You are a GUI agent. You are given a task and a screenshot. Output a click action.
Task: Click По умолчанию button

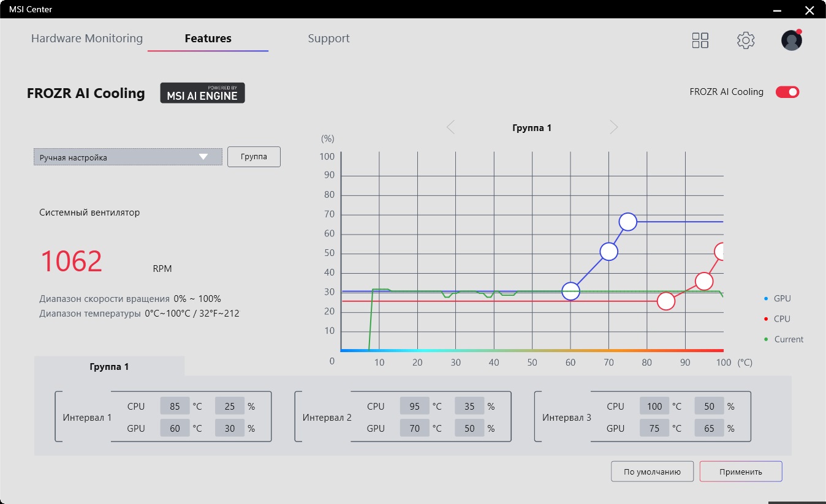(652, 472)
